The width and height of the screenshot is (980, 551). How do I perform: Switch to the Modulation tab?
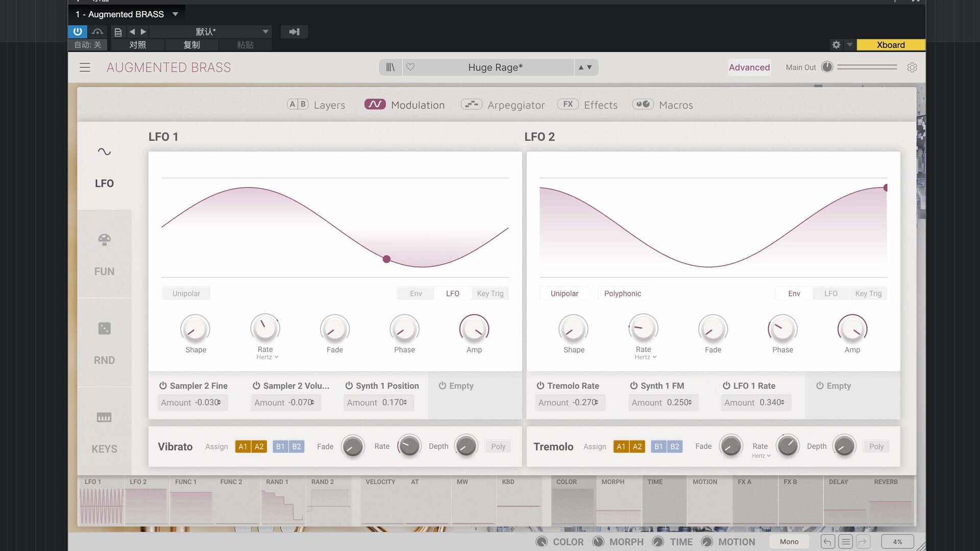click(404, 105)
